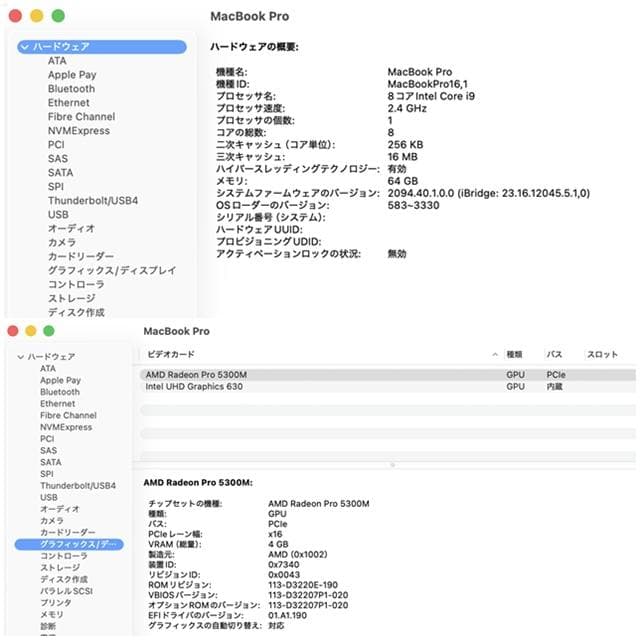Open カードリーダー in hardware overview window sidebar

[81, 256]
